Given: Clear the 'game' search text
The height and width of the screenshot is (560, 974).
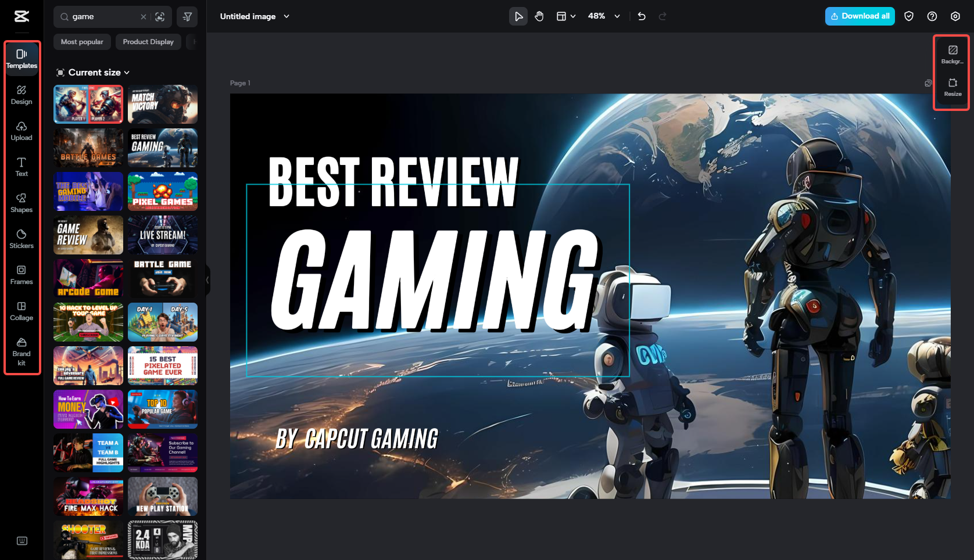Looking at the screenshot, I should point(144,17).
